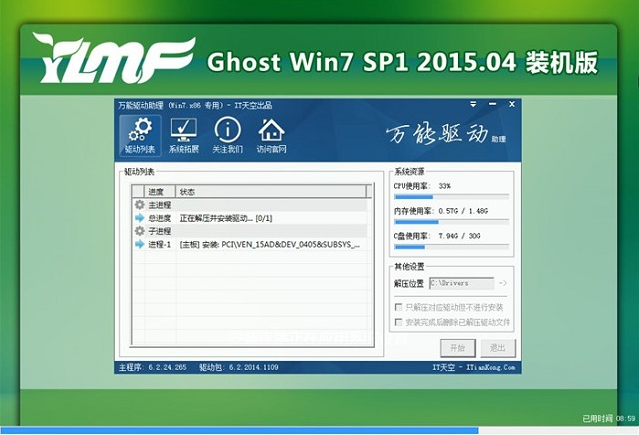Screen dimensions: 639x435
Task: Select the PCI\VEN_15AD install status row
Action: tap(270, 245)
